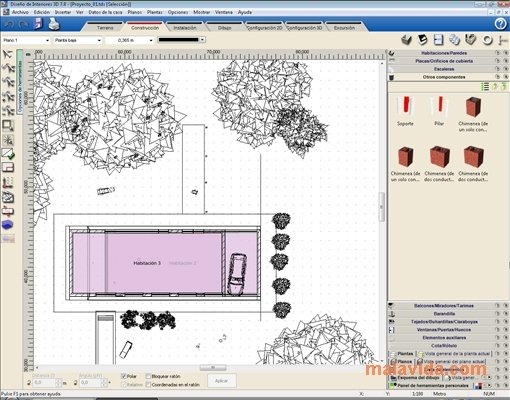The width and height of the screenshot is (510, 400).
Task: Click the blue stacked floors icon
Action: coord(454,40)
